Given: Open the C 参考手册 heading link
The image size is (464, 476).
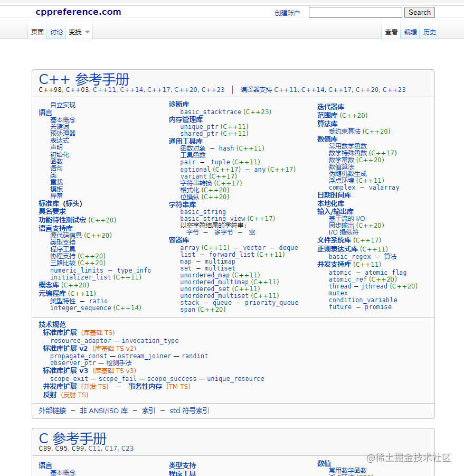Looking at the screenshot, I should [72, 438].
